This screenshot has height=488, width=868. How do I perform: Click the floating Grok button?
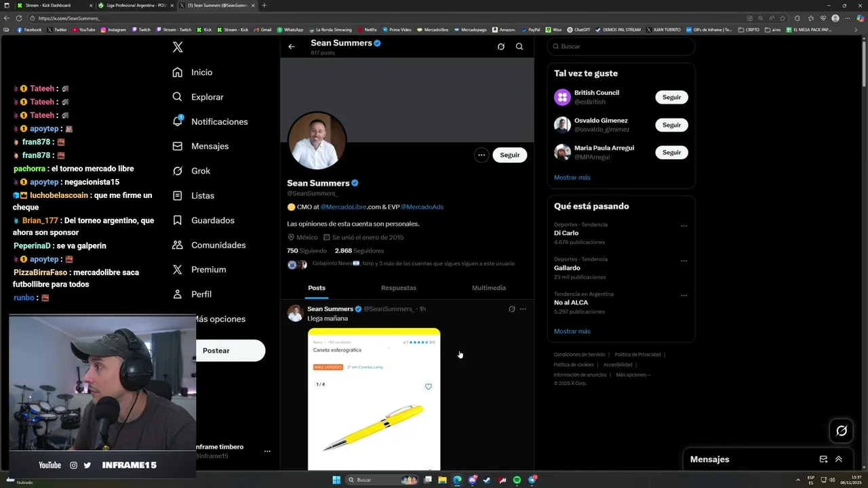tap(842, 430)
